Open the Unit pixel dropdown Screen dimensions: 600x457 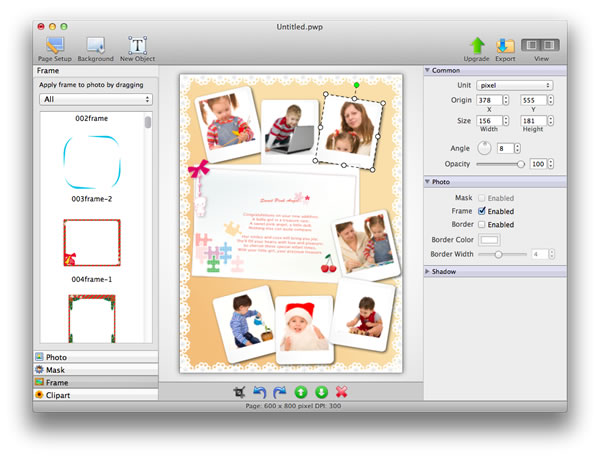(x=515, y=85)
